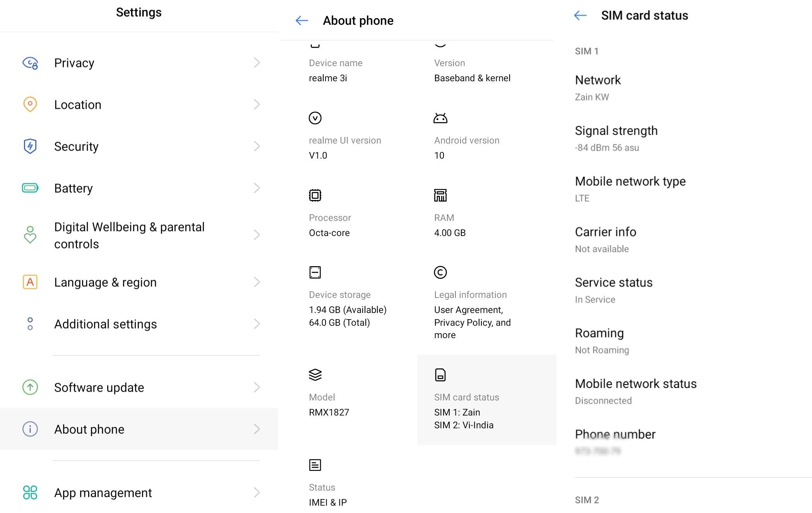Open SIM card status tile

[x=486, y=400]
